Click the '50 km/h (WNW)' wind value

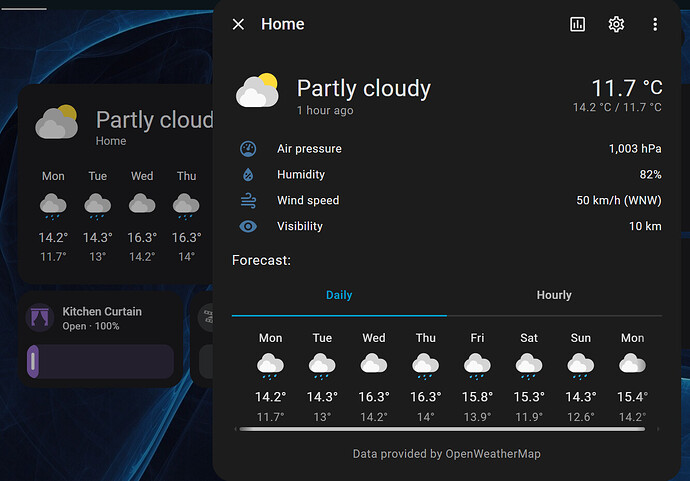619,200
